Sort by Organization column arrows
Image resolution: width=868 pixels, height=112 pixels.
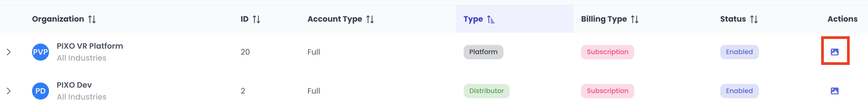click(x=92, y=19)
